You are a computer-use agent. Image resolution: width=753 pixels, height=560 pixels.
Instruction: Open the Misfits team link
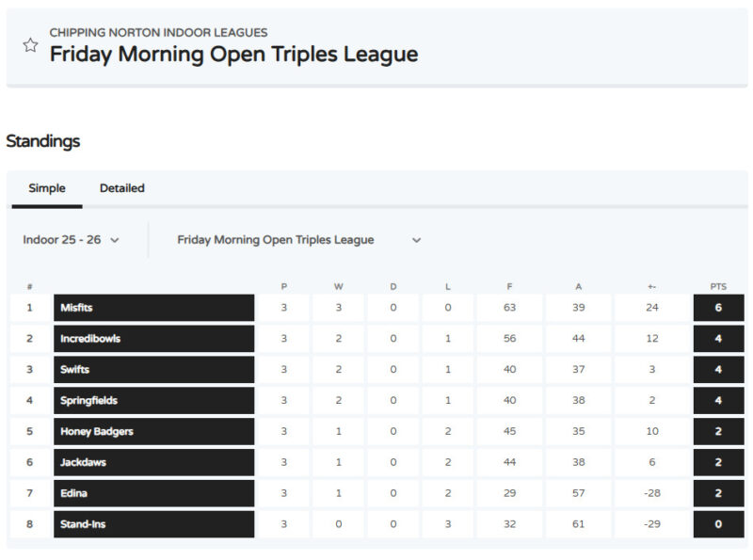[x=76, y=308]
